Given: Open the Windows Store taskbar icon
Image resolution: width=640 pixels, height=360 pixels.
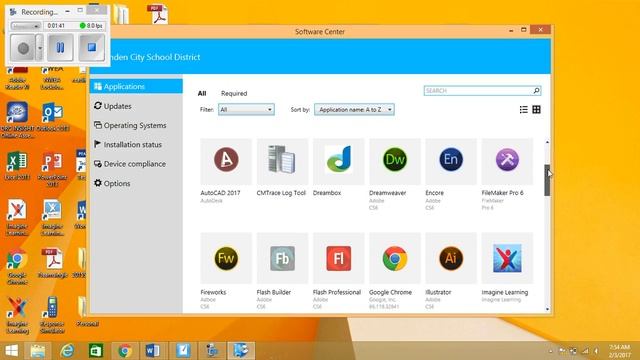Looking at the screenshot, I should [96, 351].
